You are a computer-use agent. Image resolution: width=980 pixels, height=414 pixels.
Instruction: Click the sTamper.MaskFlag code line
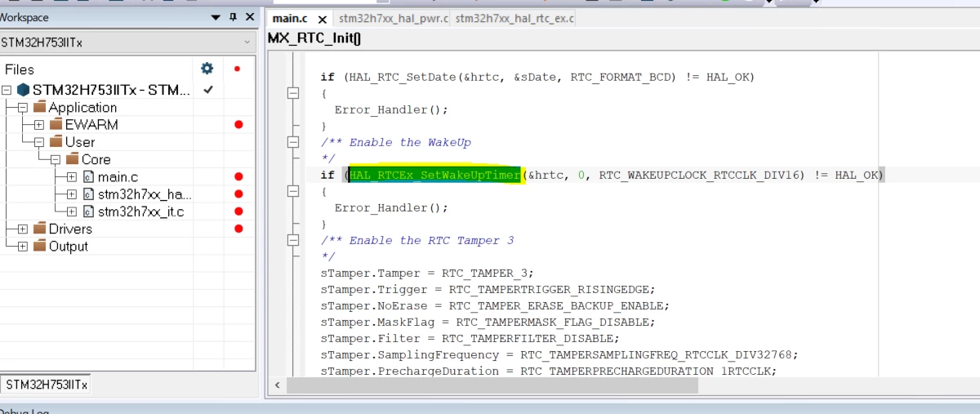tap(488, 322)
